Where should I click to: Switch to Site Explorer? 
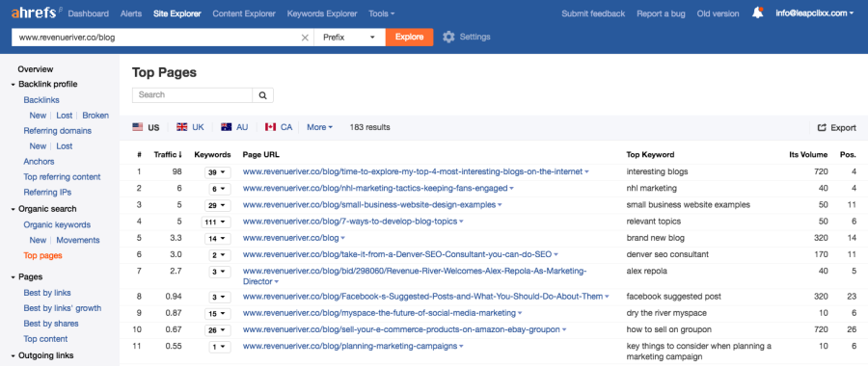click(x=177, y=13)
